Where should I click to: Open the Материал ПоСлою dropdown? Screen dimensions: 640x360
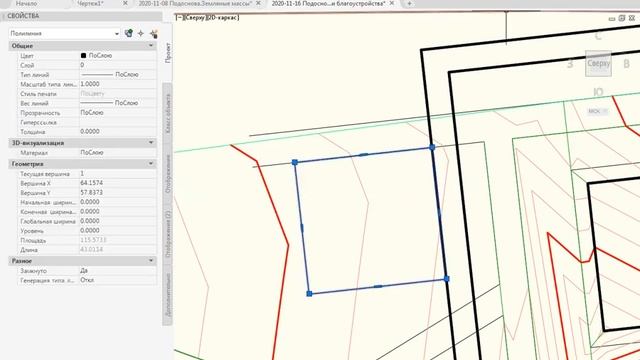click(118, 153)
